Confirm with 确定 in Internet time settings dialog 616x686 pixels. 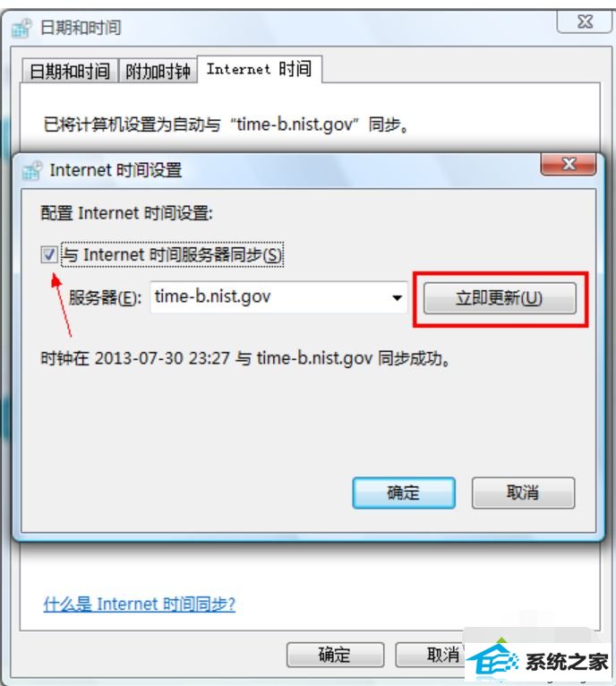tap(404, 493)
